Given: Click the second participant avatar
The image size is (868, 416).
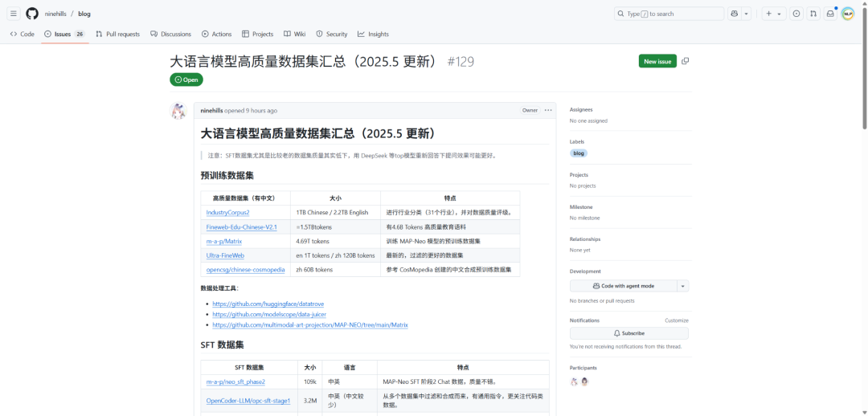Looking at the screenshot, I should point(584,381).
